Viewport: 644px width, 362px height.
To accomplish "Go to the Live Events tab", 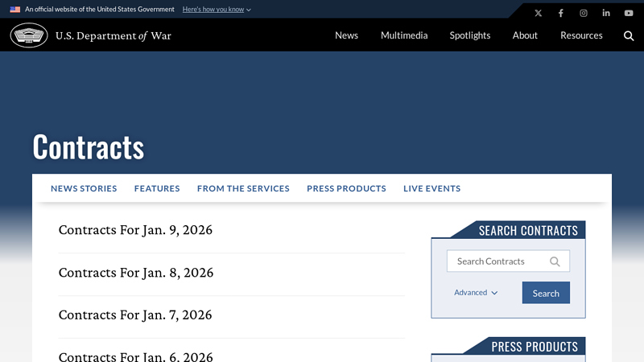I will point(431,188).
